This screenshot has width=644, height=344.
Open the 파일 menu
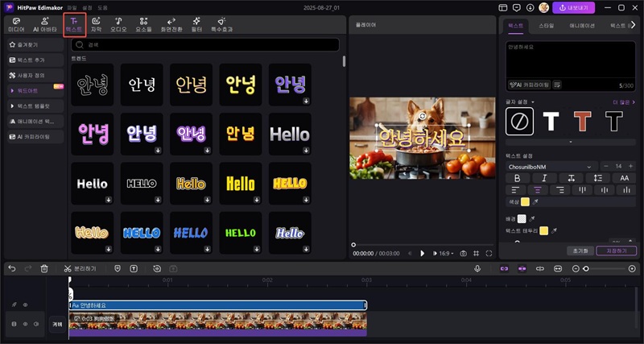click(x=72, y=8)
